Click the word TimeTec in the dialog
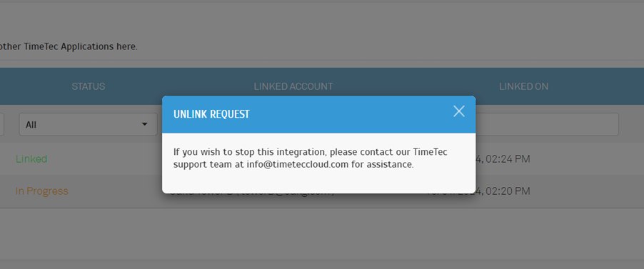The image size is (644, 269). (430, 152)
